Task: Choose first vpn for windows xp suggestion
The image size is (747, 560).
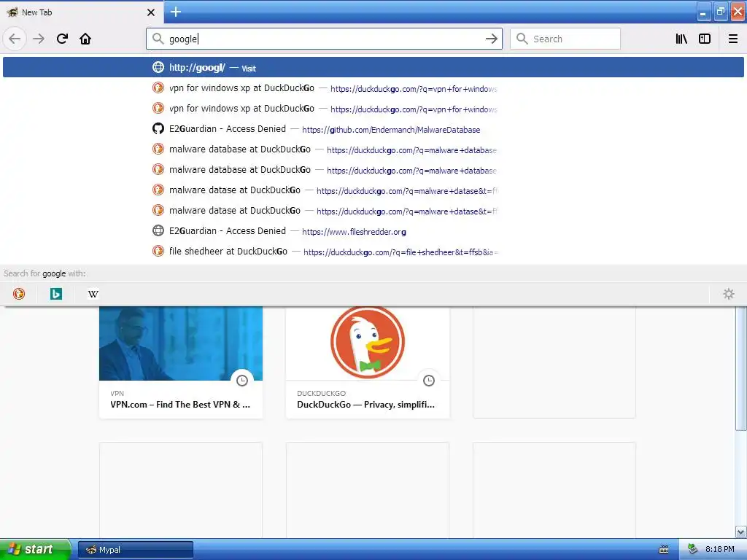Action: [373, 88]
